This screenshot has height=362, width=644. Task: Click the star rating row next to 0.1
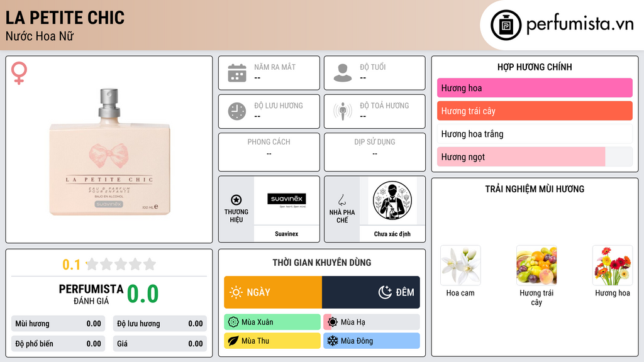[x=121, y=265]
